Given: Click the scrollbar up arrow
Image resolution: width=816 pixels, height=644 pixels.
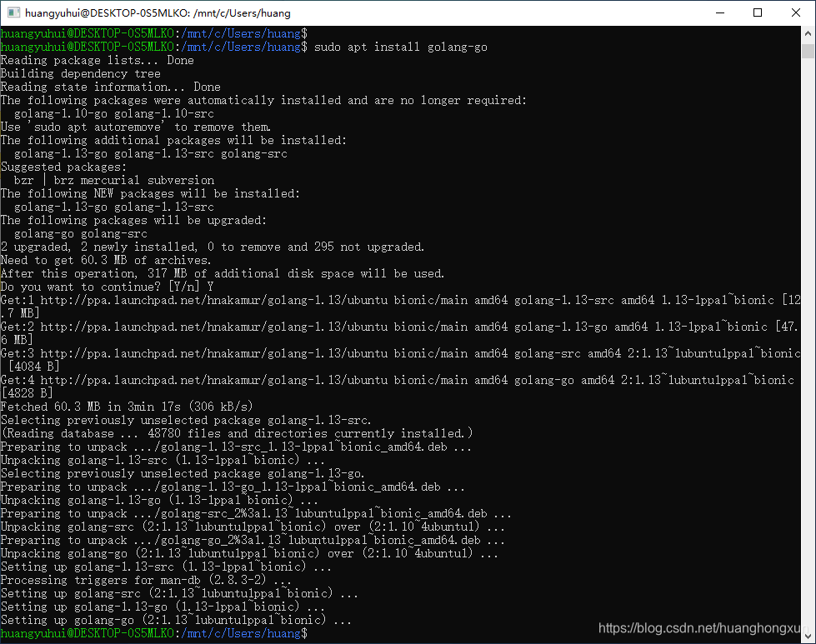Looking at the screenshot, I should pyautogui.click(x=808, y=33).
